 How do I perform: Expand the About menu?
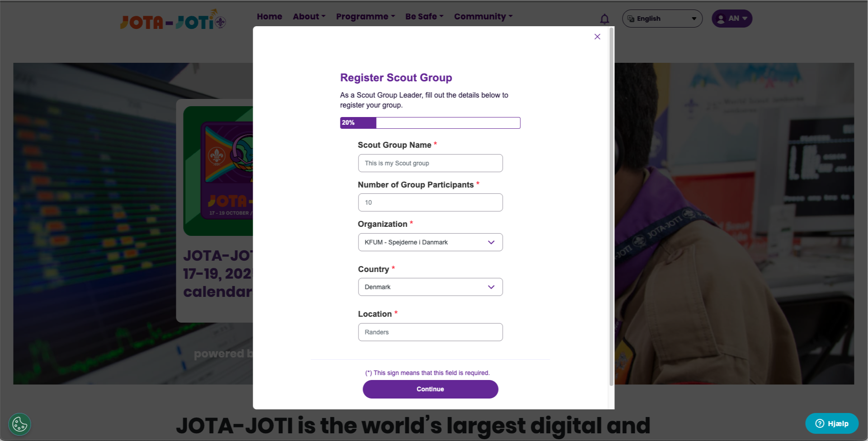click(309, 16)
